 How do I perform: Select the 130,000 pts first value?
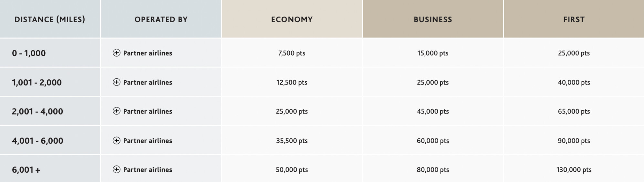pos(574,170)
